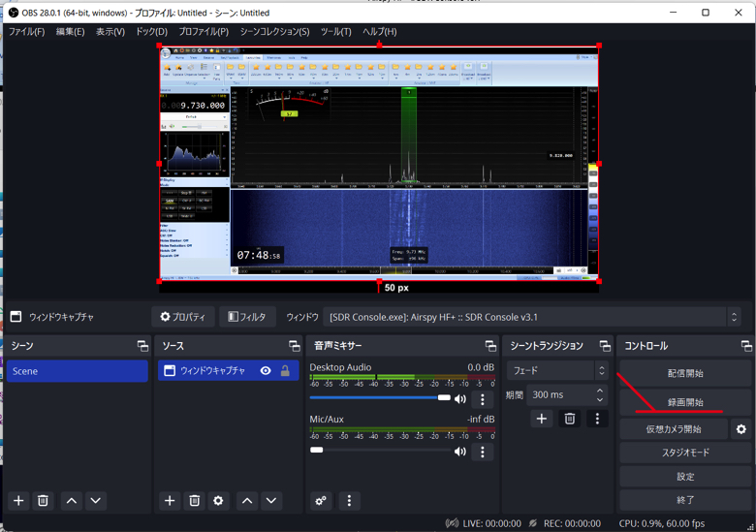This screenshot has width=756, height=532.
Task: Toggle lock of ウィンドウキャプチャ source
Action: (285, 370)
